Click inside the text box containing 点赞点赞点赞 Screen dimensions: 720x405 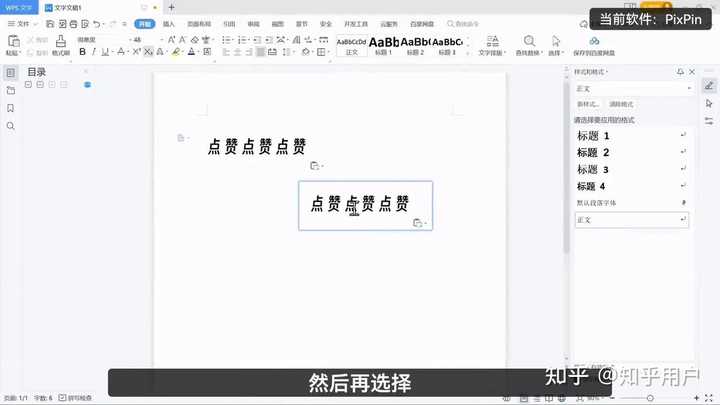point(366,205)
